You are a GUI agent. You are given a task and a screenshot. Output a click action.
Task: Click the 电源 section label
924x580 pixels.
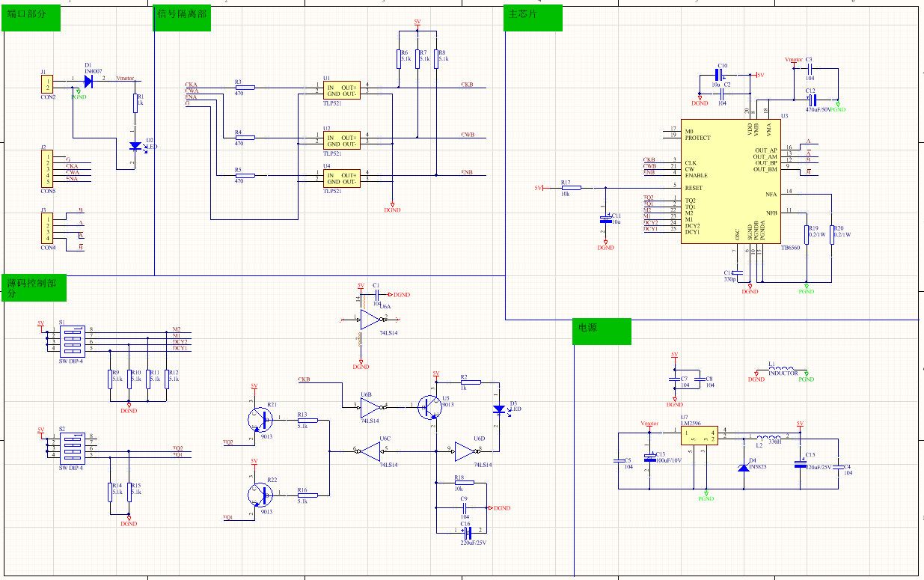point(587,326)
